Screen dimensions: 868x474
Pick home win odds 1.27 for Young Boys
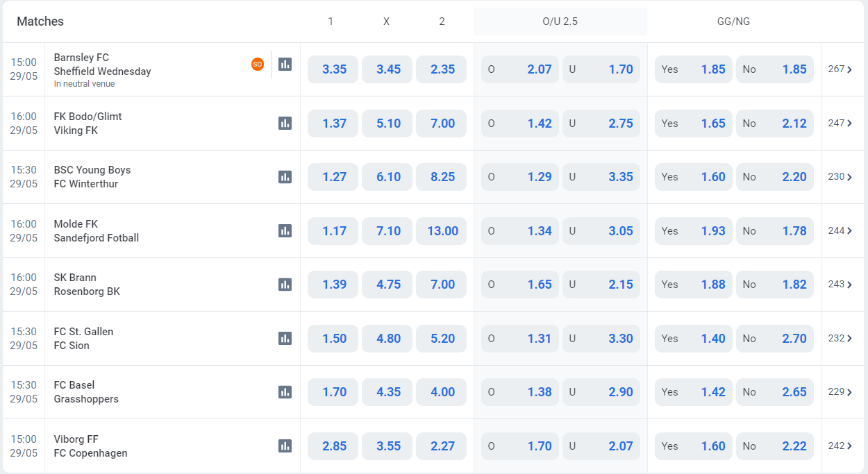[333, 177]
